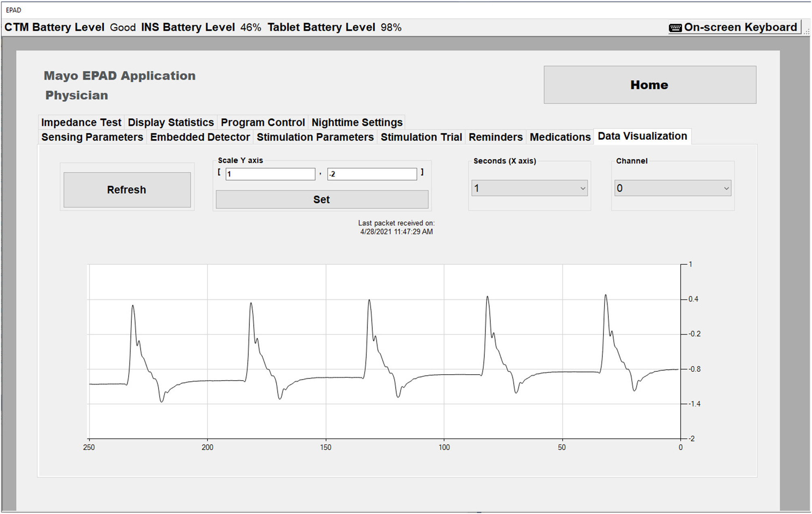Click the first Scale Y axis input field
This screenshot has height=514, width=812.
270,174
